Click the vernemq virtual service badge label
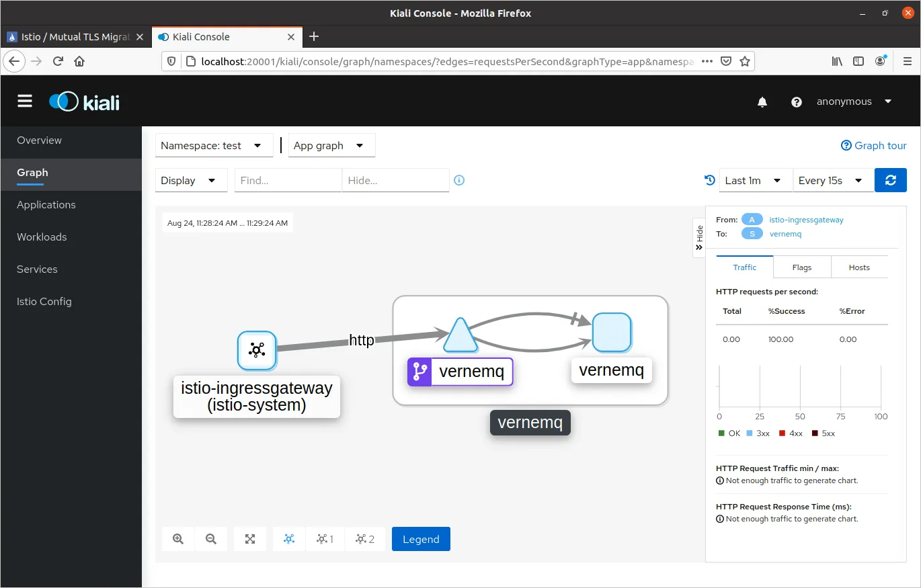Image resolution: width=921 pixels, height=588 pixels. (460, 372)
